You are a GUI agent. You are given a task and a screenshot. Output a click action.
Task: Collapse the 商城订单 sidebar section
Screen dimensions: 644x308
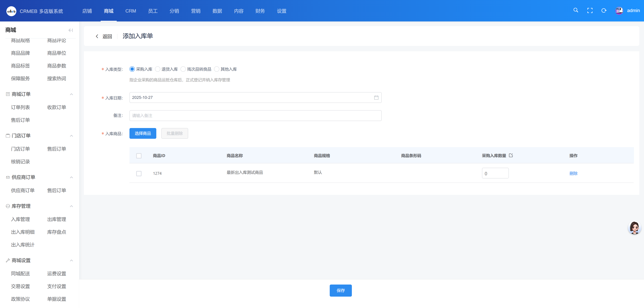[71, 94]
